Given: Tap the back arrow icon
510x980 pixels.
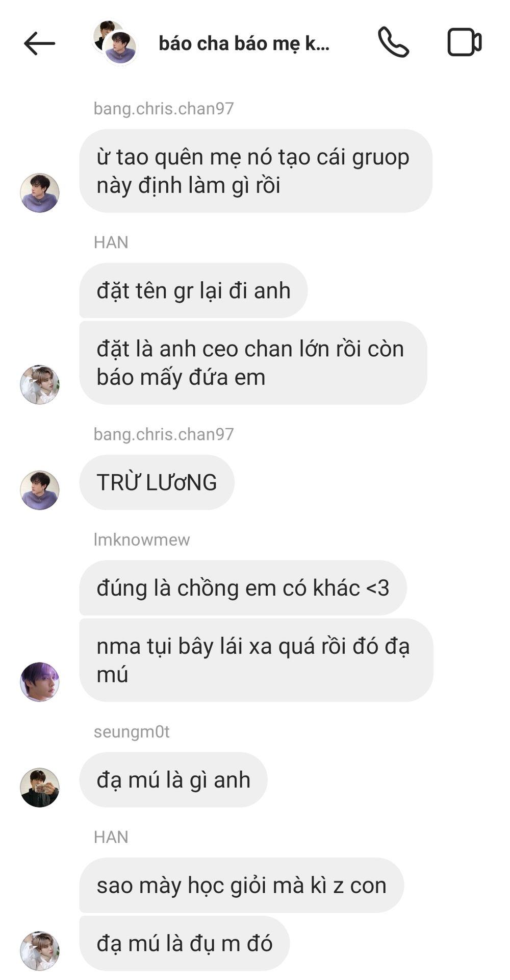Looking at the screenshot, I should click(x=39, y=43).
